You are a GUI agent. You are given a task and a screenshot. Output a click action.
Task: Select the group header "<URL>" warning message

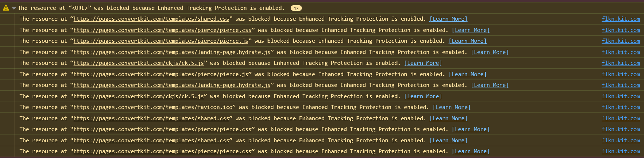(151, 8)
